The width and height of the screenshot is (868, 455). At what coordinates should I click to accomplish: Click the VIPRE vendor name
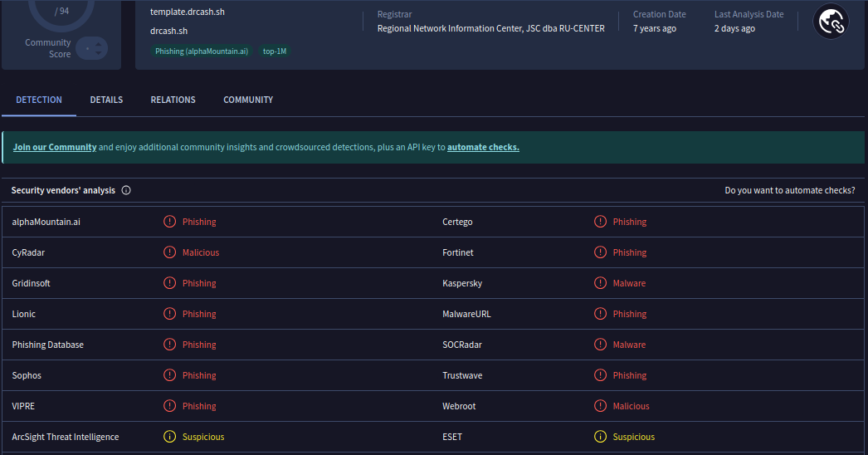23,406
